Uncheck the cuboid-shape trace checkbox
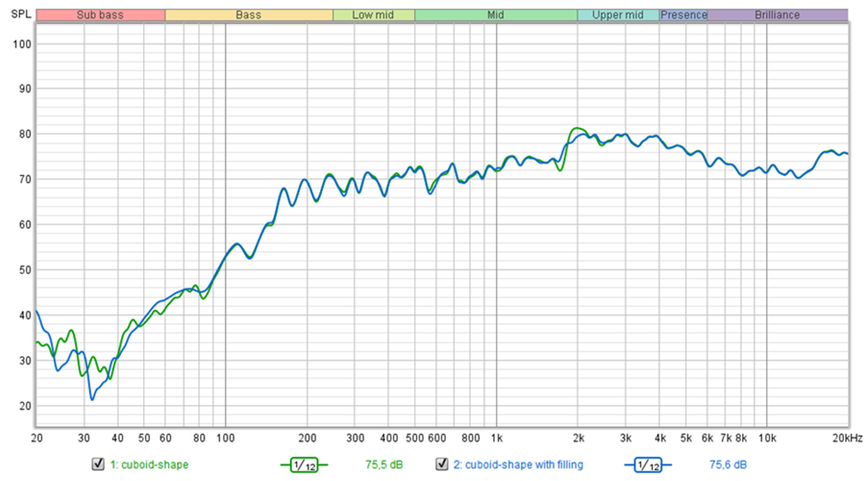The height and width of the screenshot is (481, 868). (x=98, y=464)
